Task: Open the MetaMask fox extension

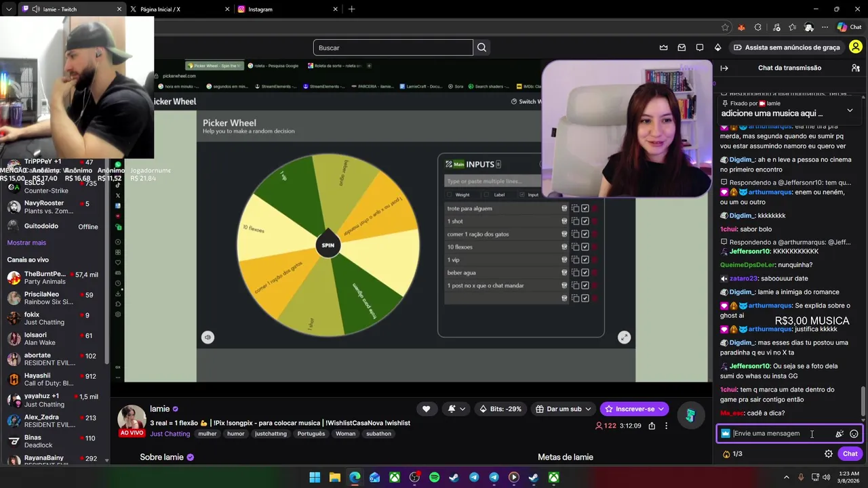Action: point(741,27)
